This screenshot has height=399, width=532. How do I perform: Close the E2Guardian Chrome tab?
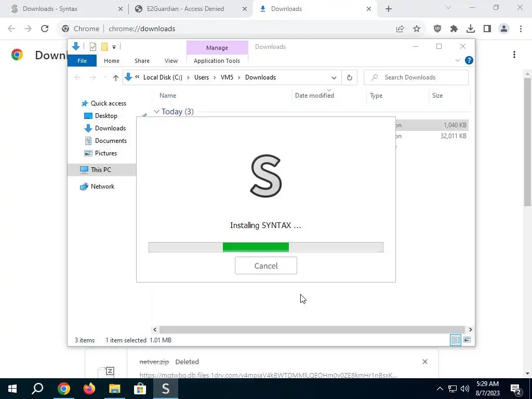pyautogui.click(x=245, y=9)
